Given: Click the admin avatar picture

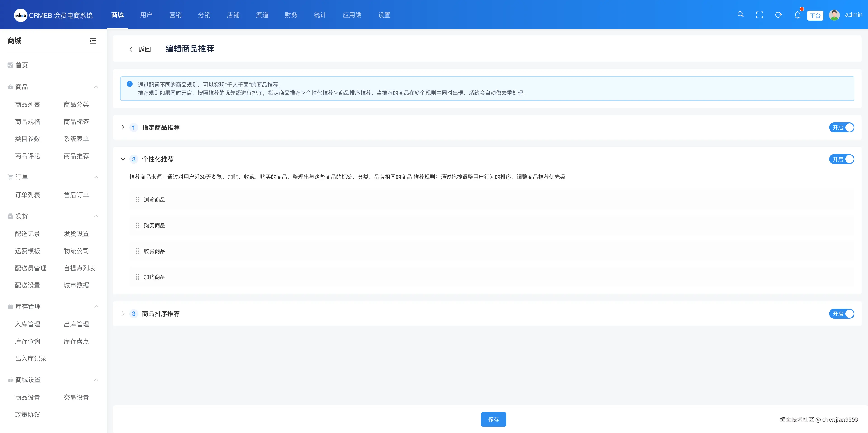Looking at the screenshot, I should point(834,15).
